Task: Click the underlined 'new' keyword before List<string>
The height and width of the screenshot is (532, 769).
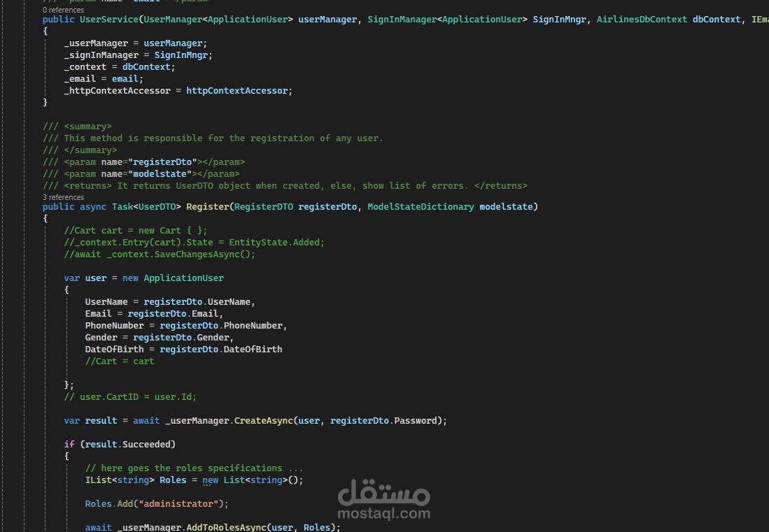Action: (x=211, y=480)
